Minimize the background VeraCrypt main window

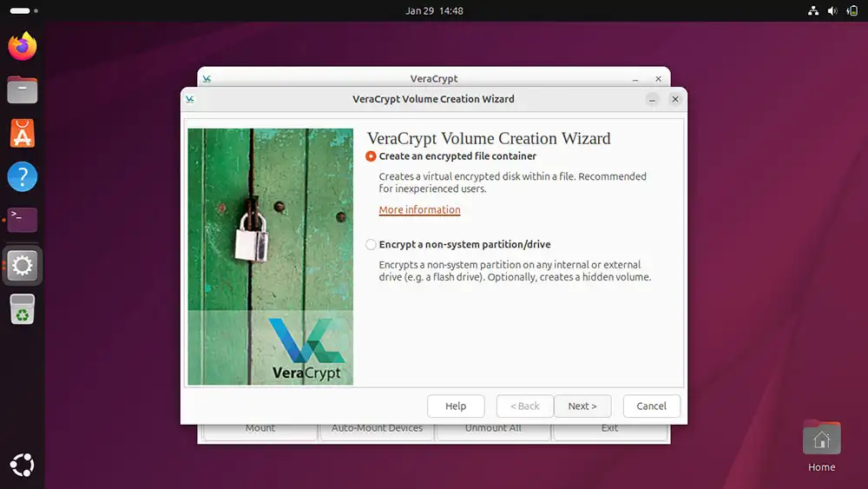pyautogui.click(x=635, y=79)
